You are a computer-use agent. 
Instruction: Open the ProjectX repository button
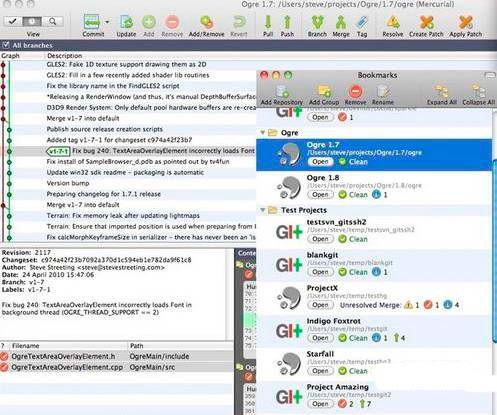(x=320, y=305)
